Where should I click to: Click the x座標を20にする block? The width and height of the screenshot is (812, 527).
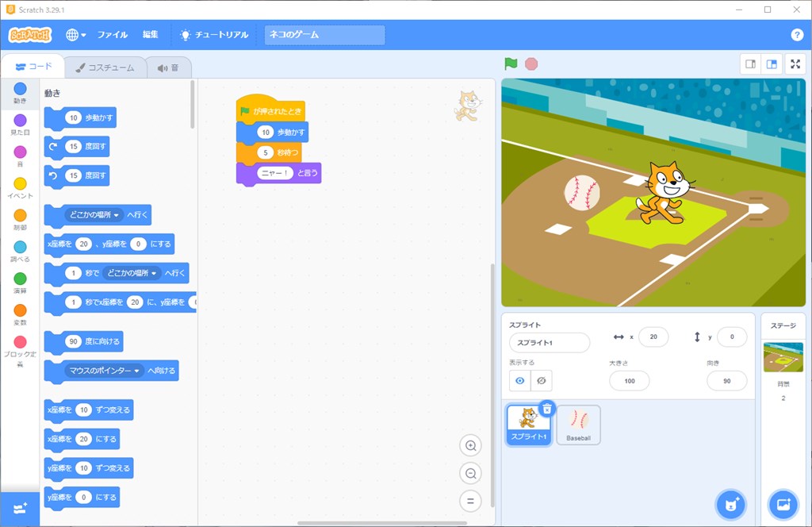pyautogui.click(x=82, y=439)
